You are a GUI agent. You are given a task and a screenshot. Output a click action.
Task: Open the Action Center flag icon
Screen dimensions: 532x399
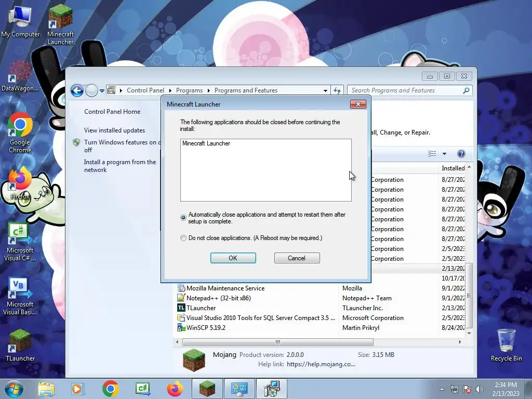click(467, 389)
